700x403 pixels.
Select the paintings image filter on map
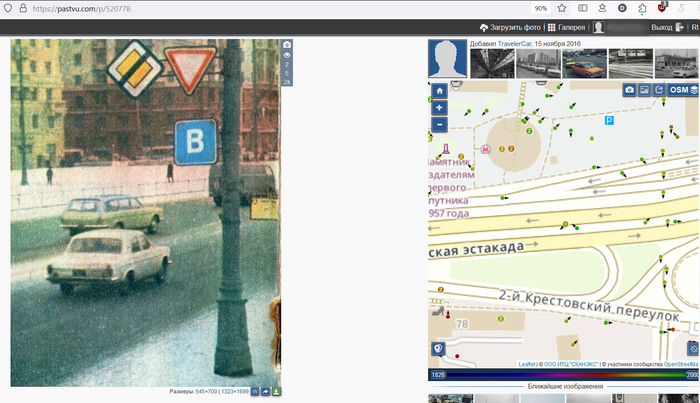[x=644, y=90]
